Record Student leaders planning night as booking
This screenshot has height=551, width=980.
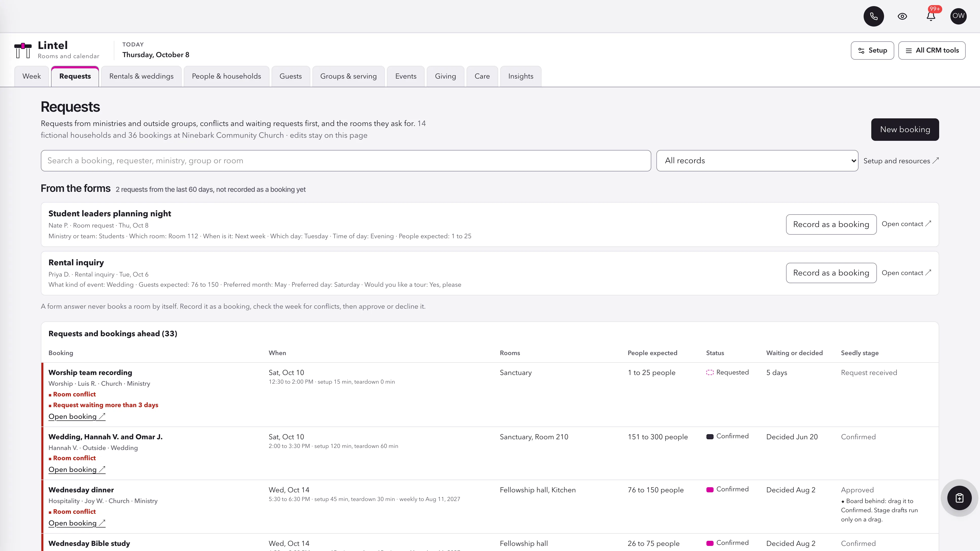(x=831, y=224)
